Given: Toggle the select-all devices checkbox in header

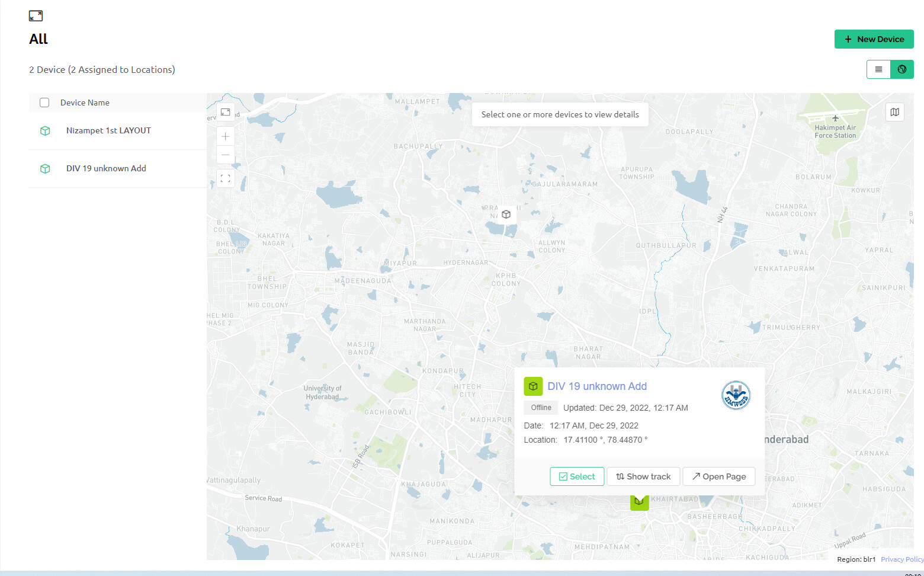Looking at the screenshot, I should [x=44, y=102].
